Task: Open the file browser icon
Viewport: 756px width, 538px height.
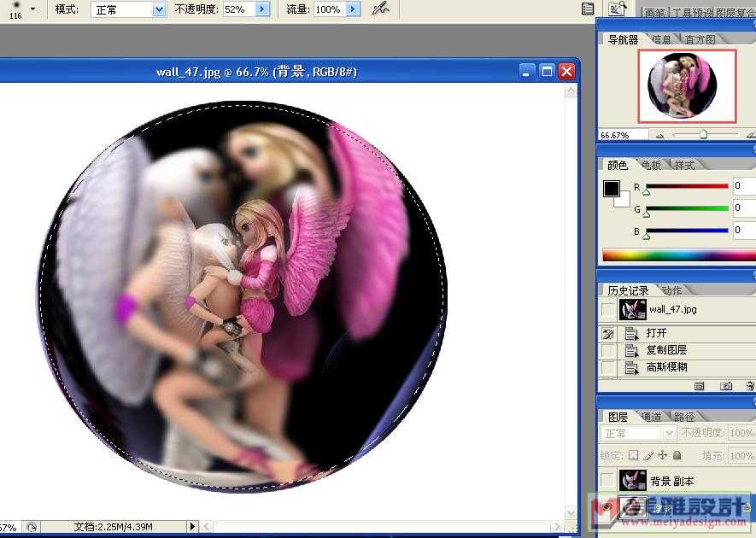Action: (617, 9)
